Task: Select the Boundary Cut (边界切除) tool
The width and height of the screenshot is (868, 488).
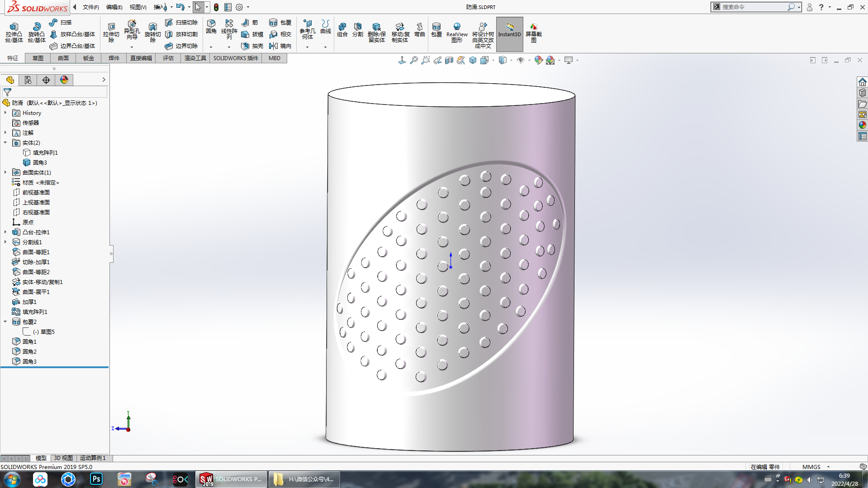Action: click(181, 46)
